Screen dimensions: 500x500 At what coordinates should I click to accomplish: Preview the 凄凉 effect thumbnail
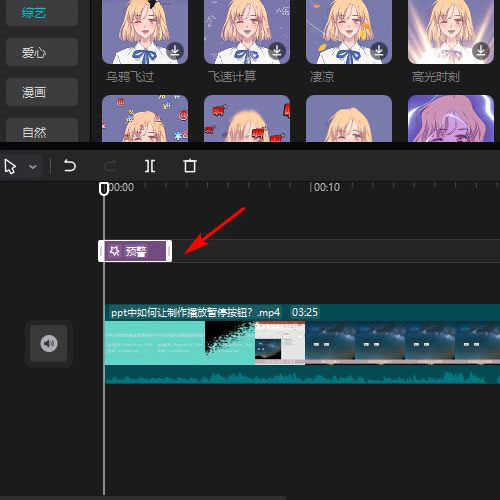click(x=349, y=32)
